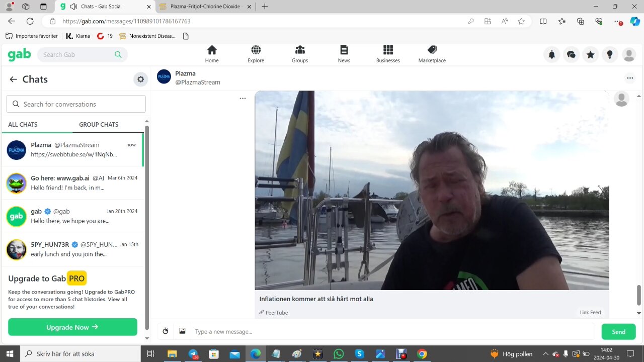
Task: Add page to favorites star
Action: click(521, 21)
